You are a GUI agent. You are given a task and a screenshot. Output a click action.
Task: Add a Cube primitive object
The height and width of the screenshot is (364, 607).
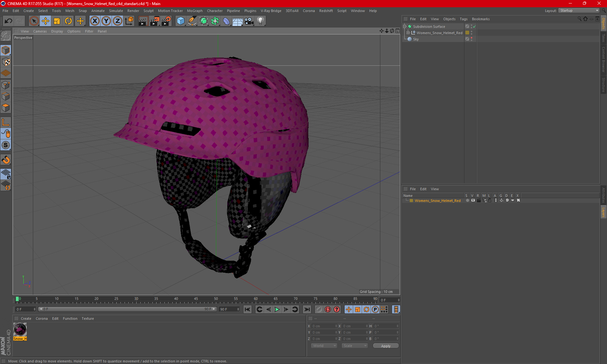point(181,21)
